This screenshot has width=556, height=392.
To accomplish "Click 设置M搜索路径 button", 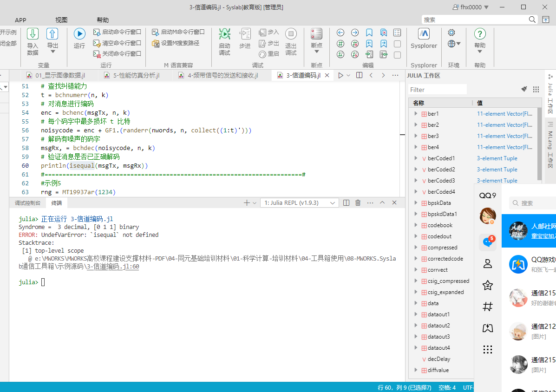I will pos(176,43).
